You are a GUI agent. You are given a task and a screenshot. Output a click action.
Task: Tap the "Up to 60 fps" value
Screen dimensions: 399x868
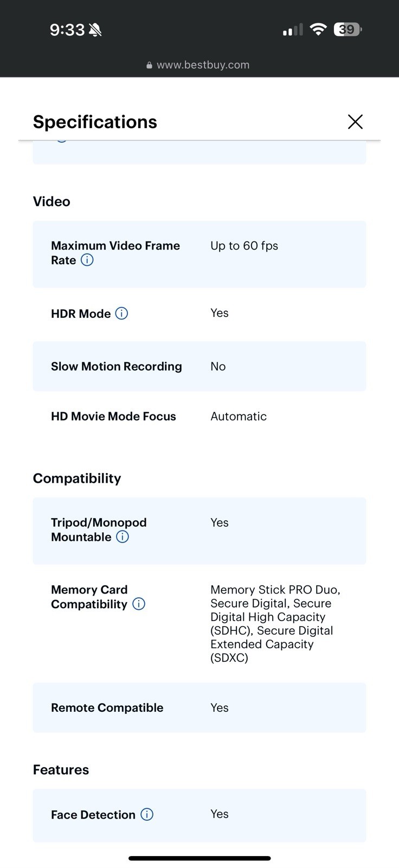[244, 246]
